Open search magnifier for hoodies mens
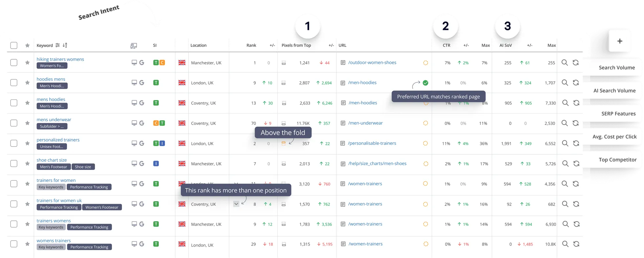 (x=565, y=83)
